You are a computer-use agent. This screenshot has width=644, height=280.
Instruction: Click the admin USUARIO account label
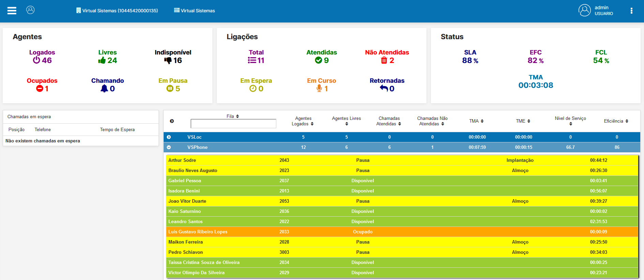pos(604,11)
